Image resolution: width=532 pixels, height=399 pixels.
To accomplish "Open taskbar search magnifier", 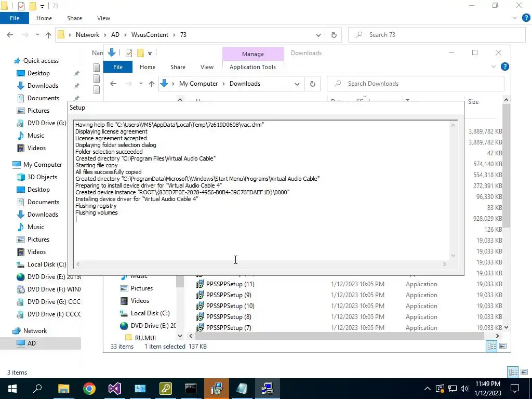I will (37, 389).
